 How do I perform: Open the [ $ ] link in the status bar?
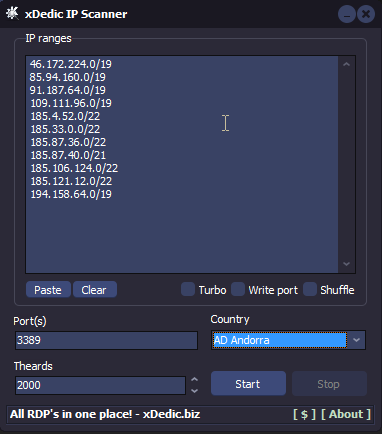[x=304, y=414]
